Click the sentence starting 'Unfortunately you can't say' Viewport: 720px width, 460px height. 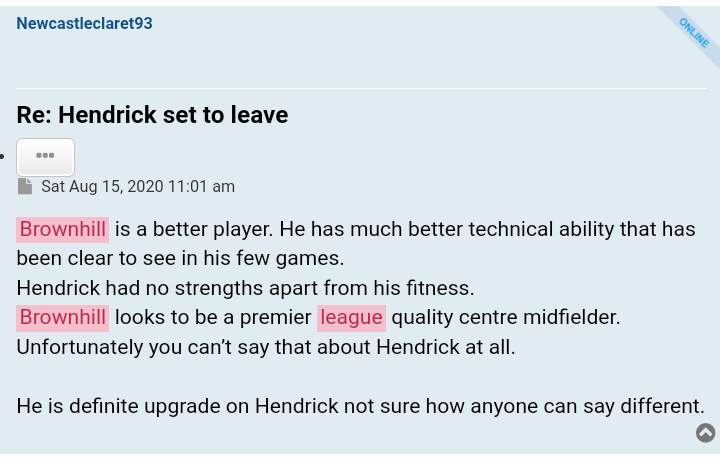[265, 347]
